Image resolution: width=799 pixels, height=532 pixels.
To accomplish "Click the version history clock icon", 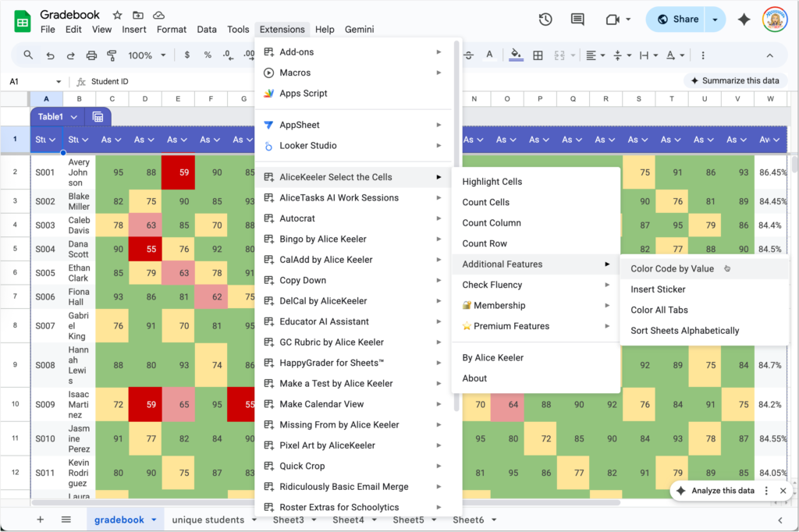I will coord(545,20).
